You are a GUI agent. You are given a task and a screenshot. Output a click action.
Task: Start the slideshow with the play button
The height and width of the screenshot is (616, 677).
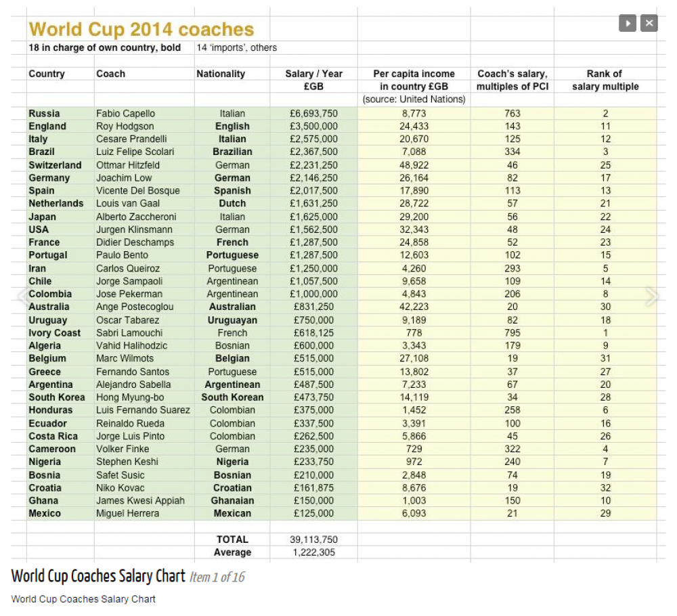coord(627,23)
